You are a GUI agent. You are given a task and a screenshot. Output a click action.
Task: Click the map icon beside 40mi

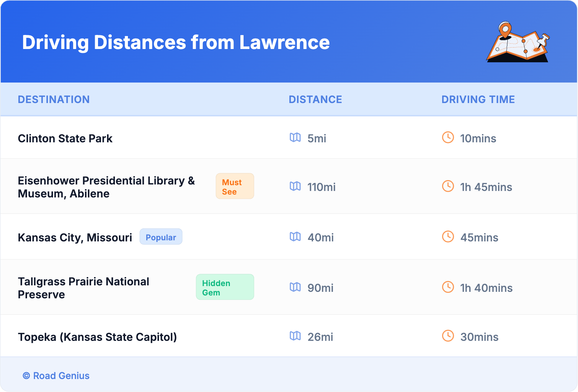click(295, 237)
